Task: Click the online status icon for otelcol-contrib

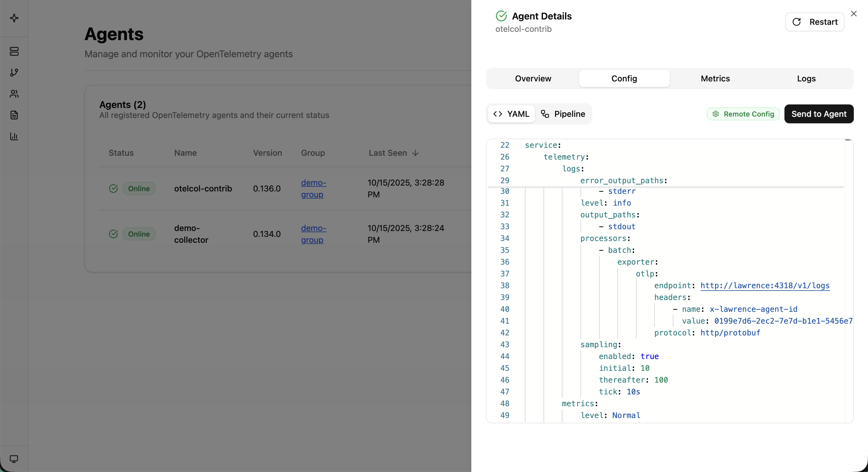Action: click(114, 189)
